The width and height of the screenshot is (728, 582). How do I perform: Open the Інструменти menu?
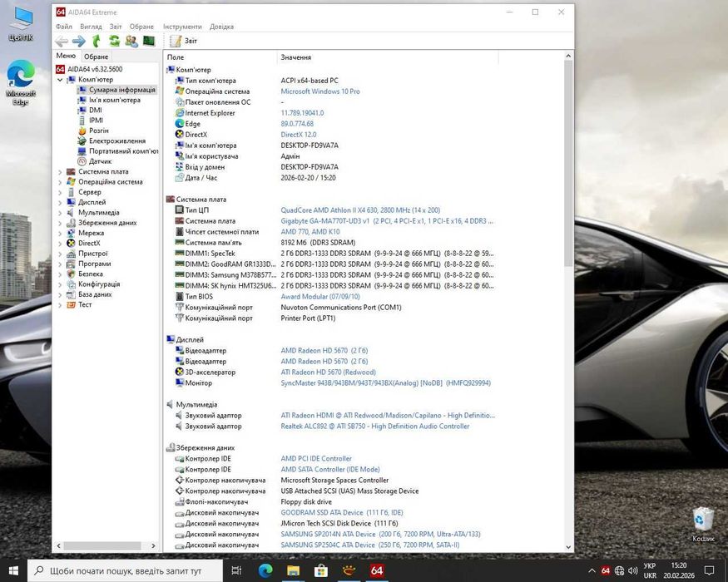tap(182, 27)
